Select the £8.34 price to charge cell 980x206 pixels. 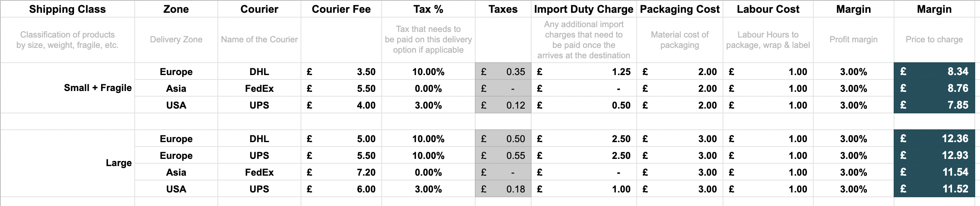point(934,71)
